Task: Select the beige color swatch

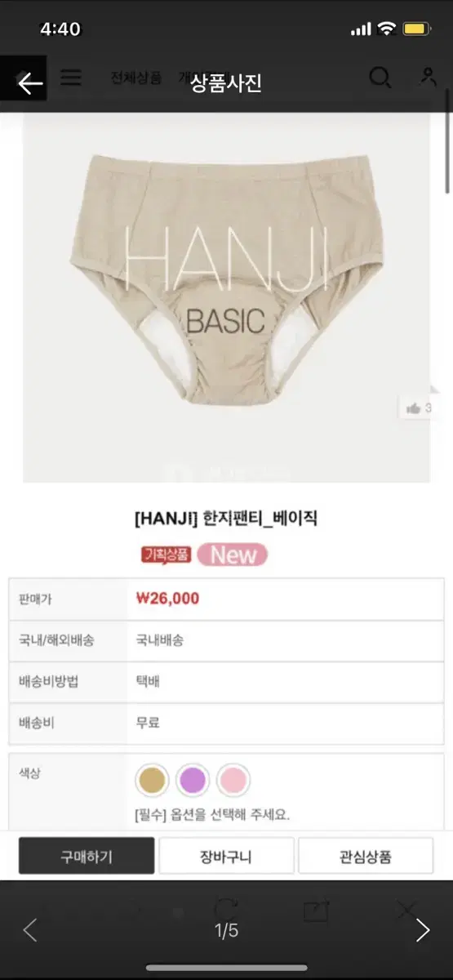Action: pos(151,780)
